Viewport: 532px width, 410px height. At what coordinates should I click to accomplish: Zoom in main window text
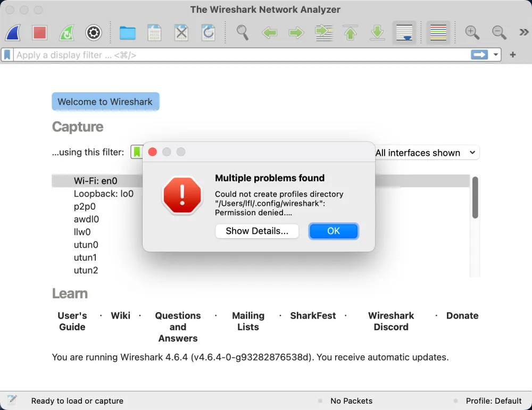[472, 33]
